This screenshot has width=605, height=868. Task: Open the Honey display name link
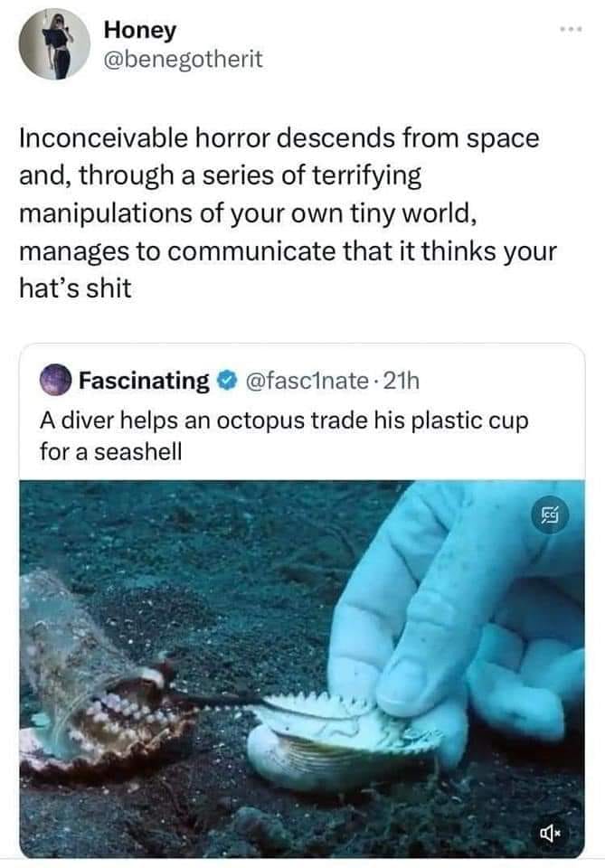point(140,30)
